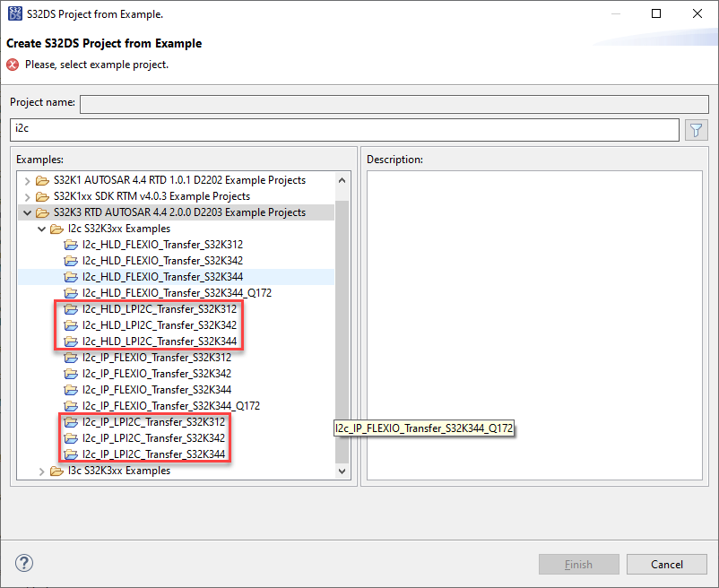Expand the S32K1 AUTOSAR 4.4 RTD node

(x=27, y=179)
